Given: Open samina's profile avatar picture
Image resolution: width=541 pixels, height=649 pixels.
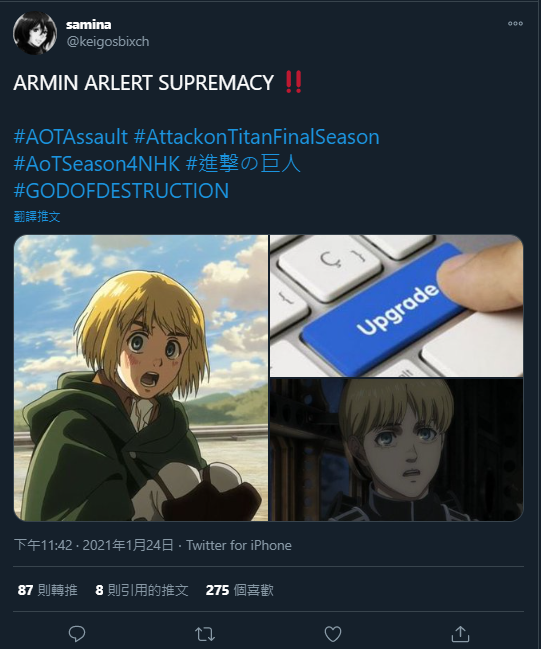Looking at the screenshot, I should (x=35, y=33).
